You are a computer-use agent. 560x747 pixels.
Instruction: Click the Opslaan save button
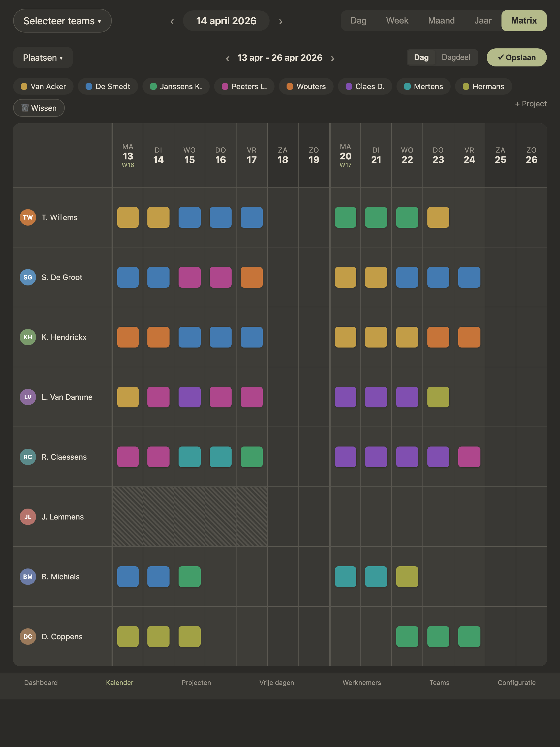(x=517, y=57)
